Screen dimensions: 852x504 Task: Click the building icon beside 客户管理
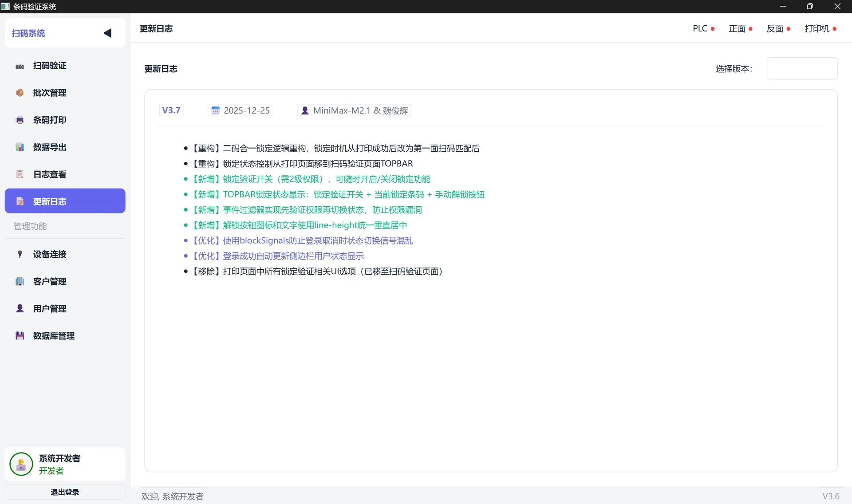(20, 281)
